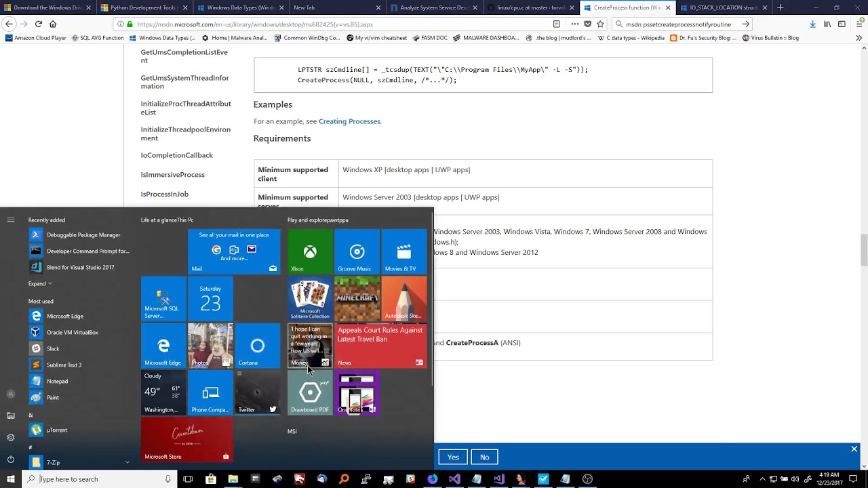This screenshot has width=868, height=488.
Task: Open Task View on the taskbar
Action: tap(188, 479)
